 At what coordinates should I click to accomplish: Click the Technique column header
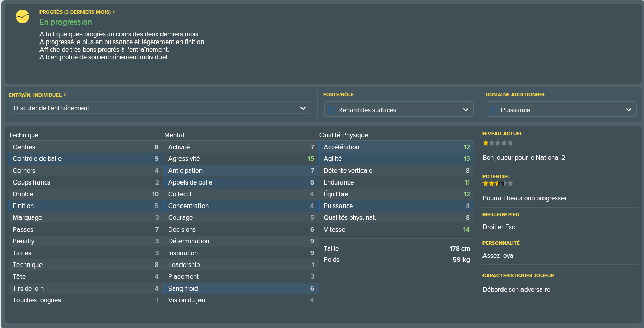(24, 135)
